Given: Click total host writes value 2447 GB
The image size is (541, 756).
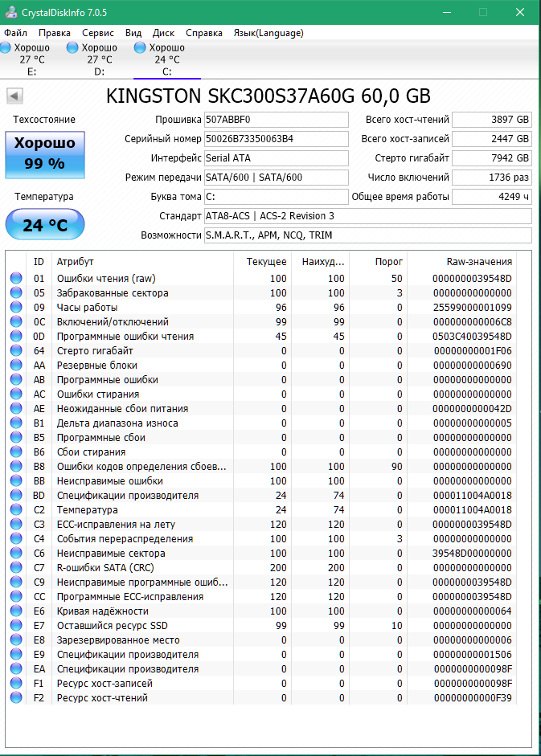Looking at the screenshot, I should coord(492,139).
